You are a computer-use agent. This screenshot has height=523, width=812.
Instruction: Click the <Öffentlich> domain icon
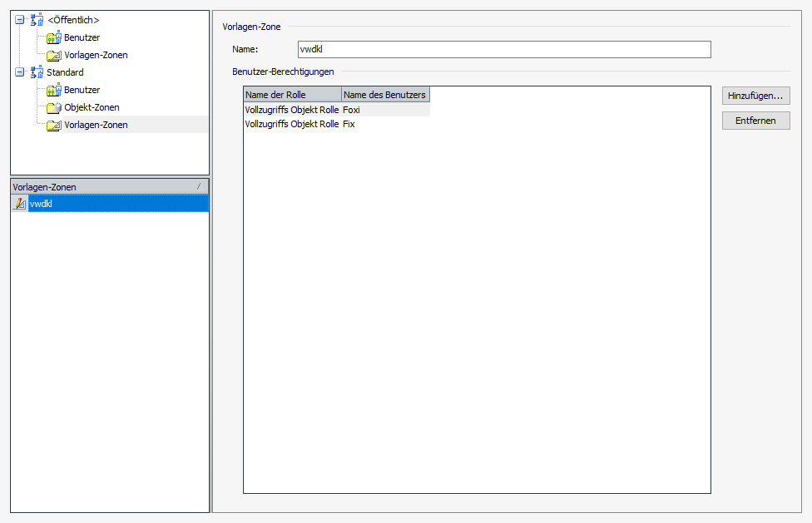click(x=37, y=20)
